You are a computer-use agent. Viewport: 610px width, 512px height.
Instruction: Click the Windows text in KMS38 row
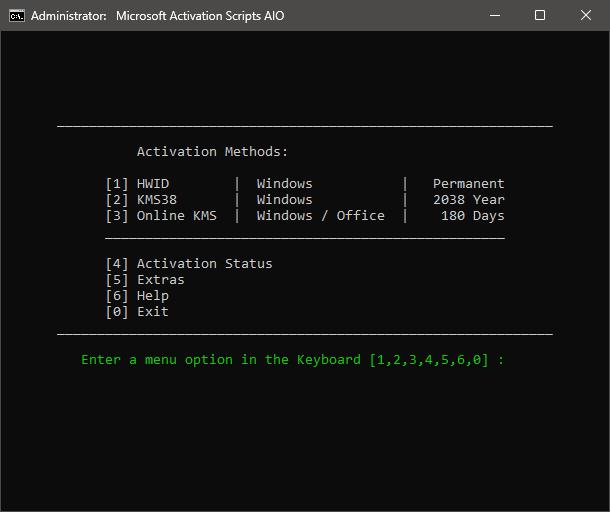[x=284, y=200]
